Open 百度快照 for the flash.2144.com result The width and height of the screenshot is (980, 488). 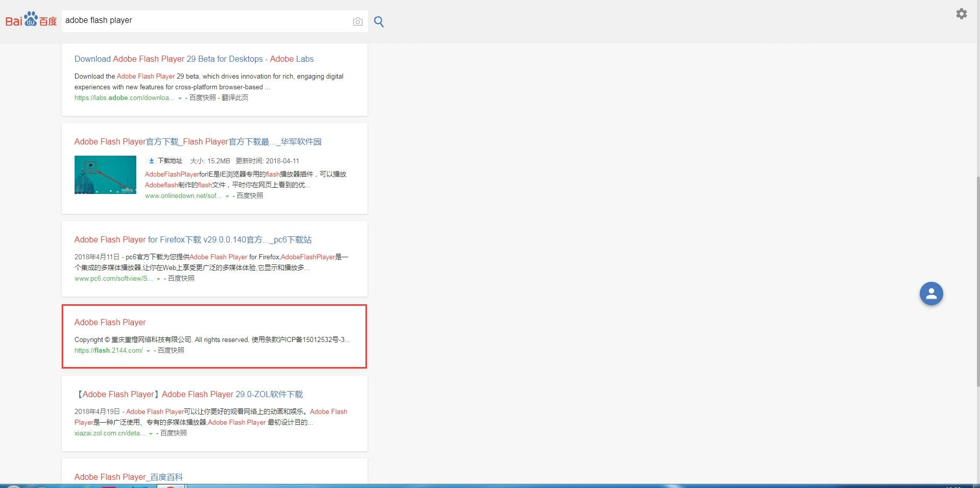[171, 350]
